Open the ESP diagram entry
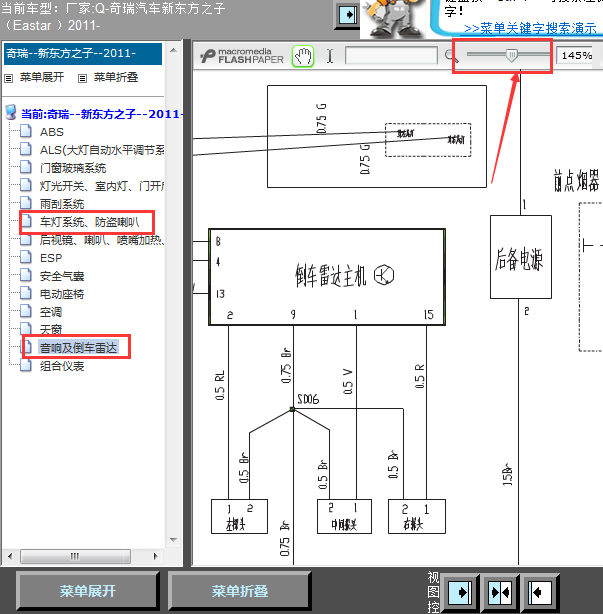The height and width of the screenshot is (614, 603). pos(51,258)
